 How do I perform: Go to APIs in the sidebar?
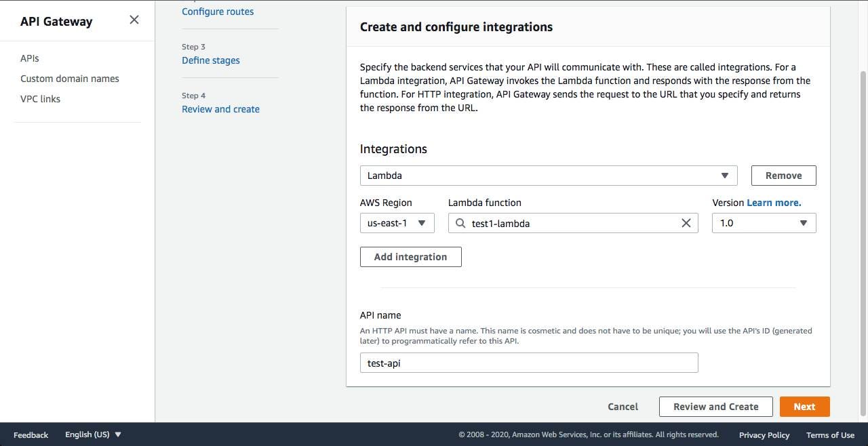[30, 58]
